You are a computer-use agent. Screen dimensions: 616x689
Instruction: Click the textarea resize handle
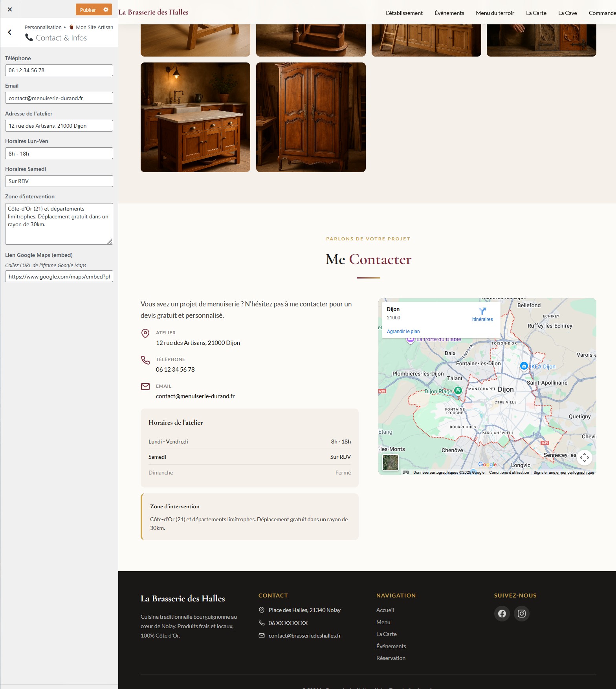tap(110, 242)
